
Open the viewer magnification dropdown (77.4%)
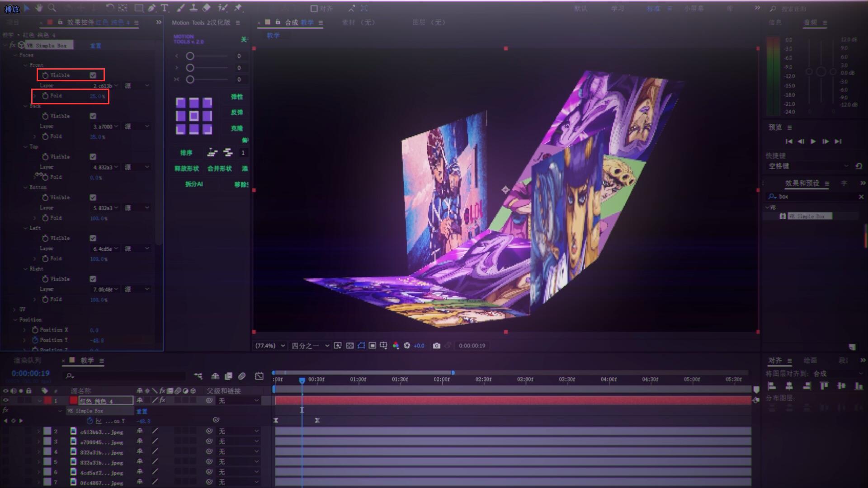pos(270,346)
